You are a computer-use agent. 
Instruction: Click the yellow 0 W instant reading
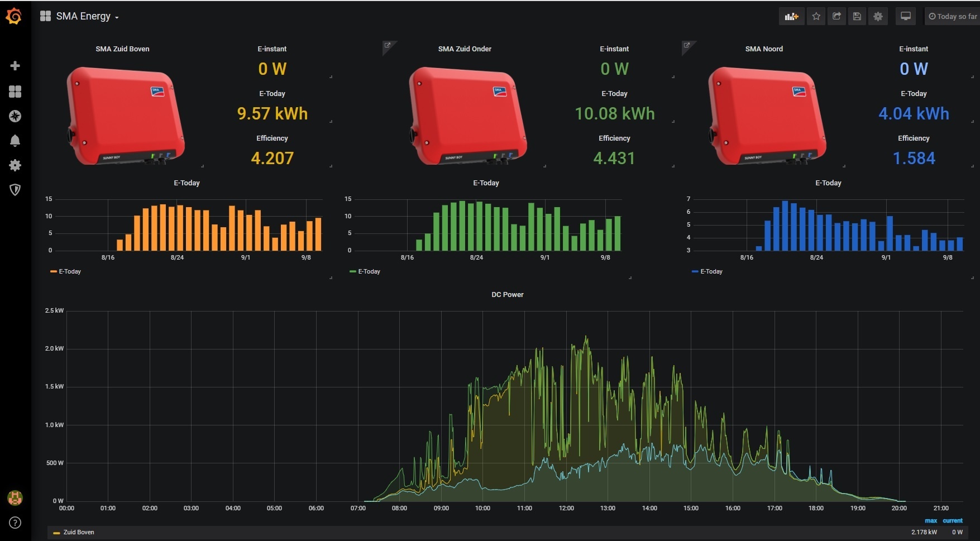point(273,69)
